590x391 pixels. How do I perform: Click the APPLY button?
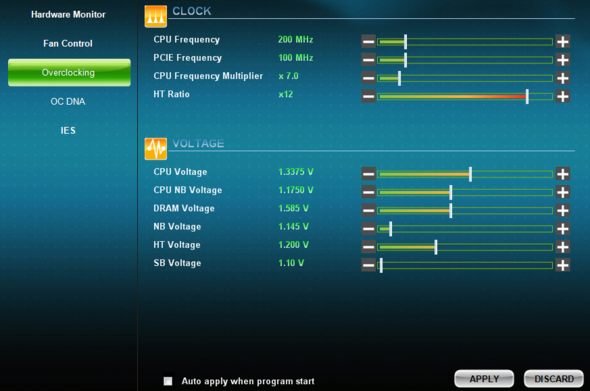[x=484, y=379]
